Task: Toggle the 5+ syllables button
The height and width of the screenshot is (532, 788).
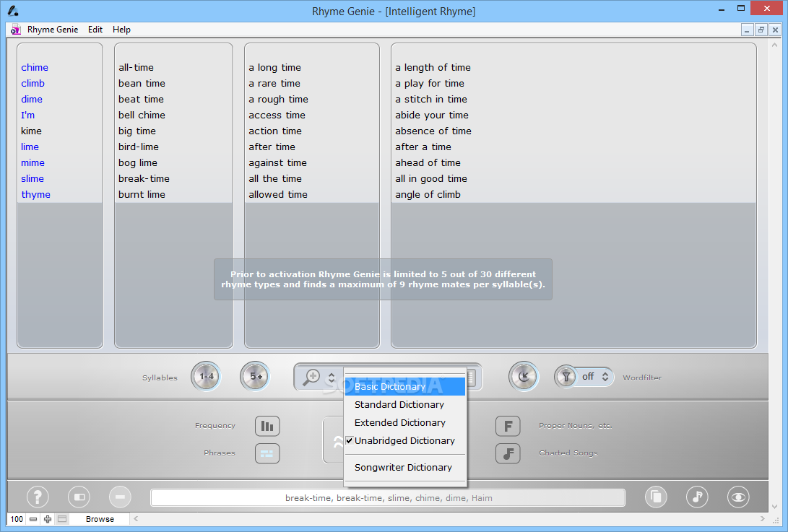Action: coord(255,376)
